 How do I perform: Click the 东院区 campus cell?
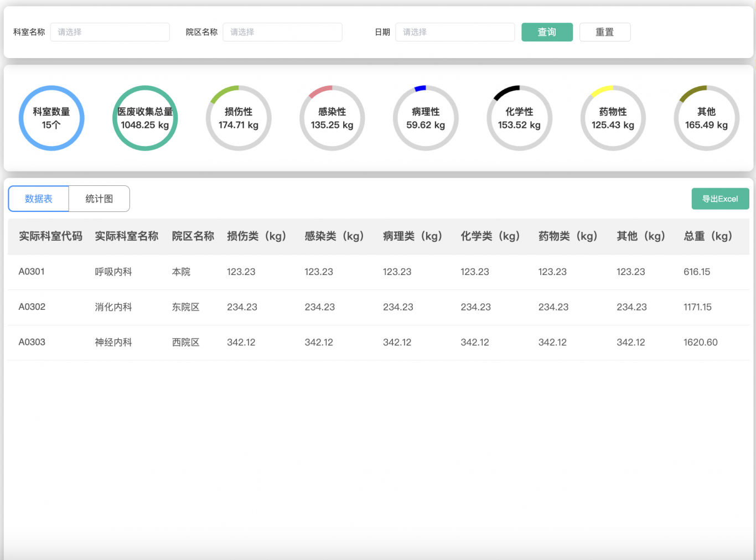pos(185,307)
